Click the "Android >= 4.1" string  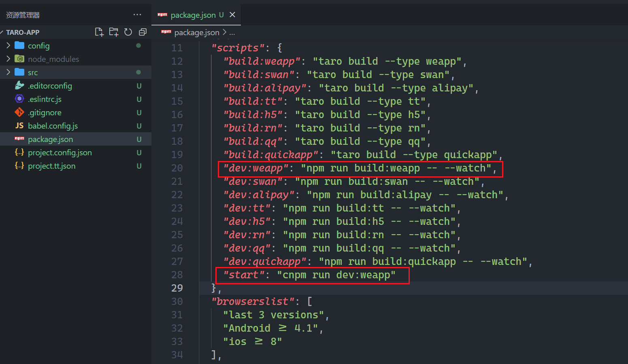click(x=270, y=328)
